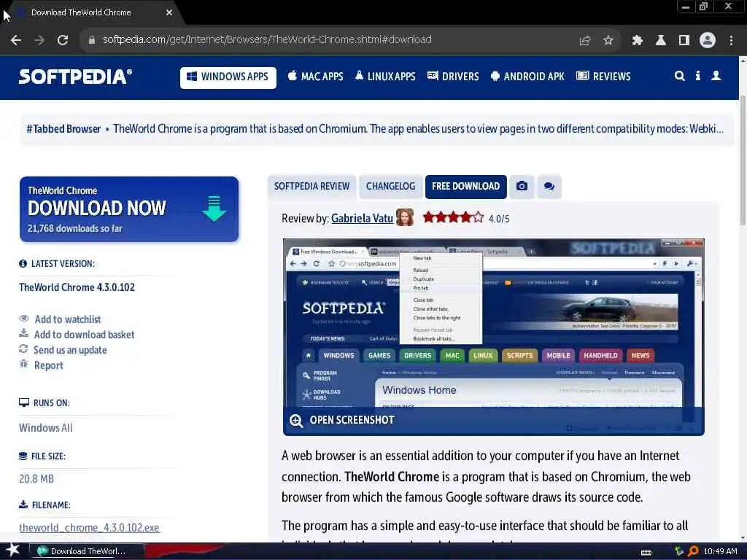Click TheWorld Chrome 4.3.0.102 version text

point(77,287)
